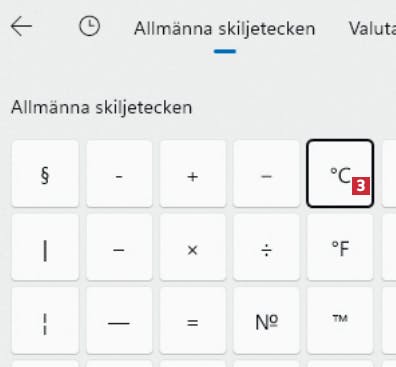Insert the division ÷ symbol

266,247
